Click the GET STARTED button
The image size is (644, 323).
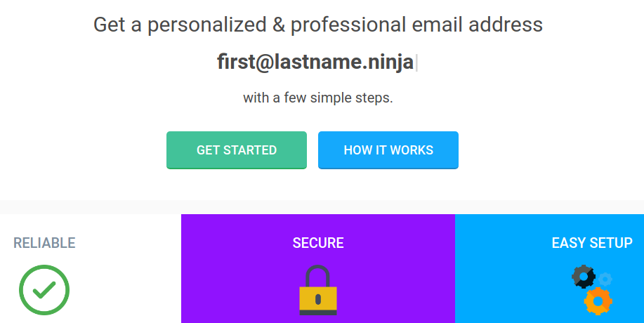pyautogui.click(x=237, y=150)
